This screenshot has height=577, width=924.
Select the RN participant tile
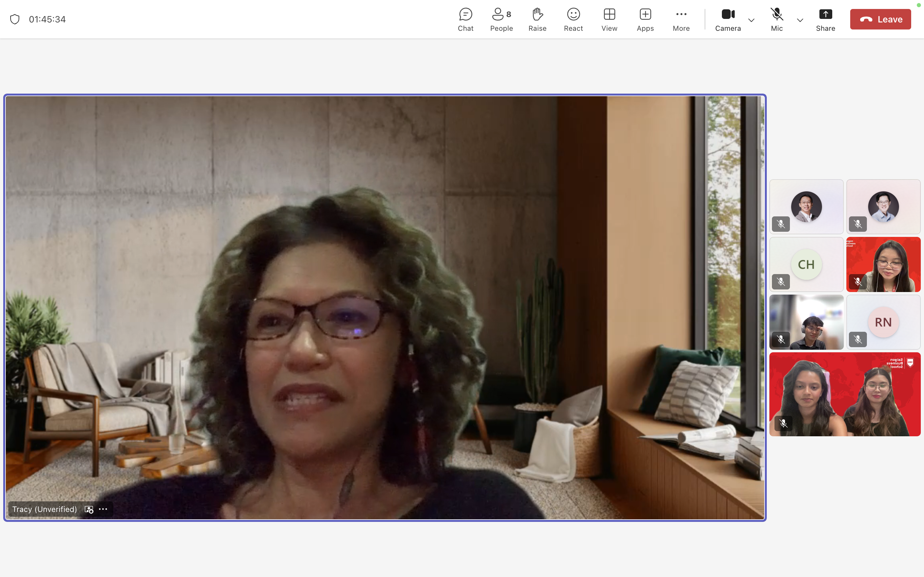(883, 322)
